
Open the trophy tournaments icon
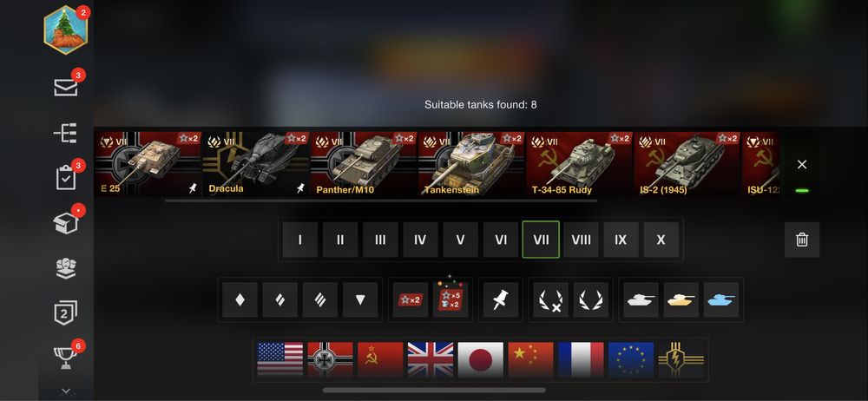[66, 358]
